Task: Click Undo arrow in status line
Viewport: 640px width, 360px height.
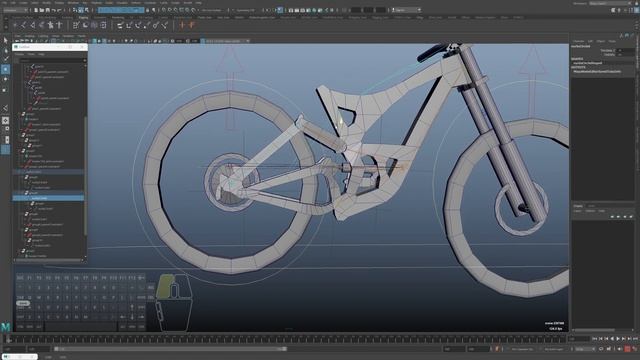Action: (x=54, y=10)
